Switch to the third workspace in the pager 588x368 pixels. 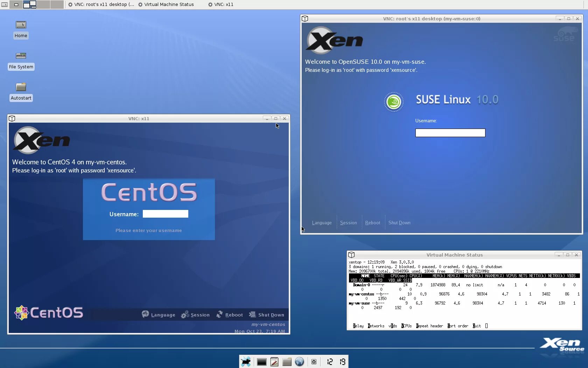click(43, 5)
